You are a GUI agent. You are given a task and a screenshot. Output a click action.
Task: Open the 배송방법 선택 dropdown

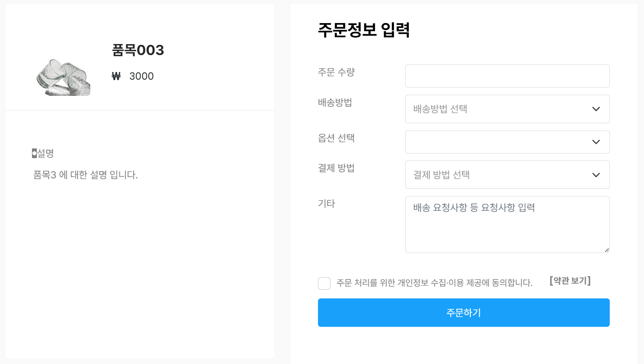(507, 109)
